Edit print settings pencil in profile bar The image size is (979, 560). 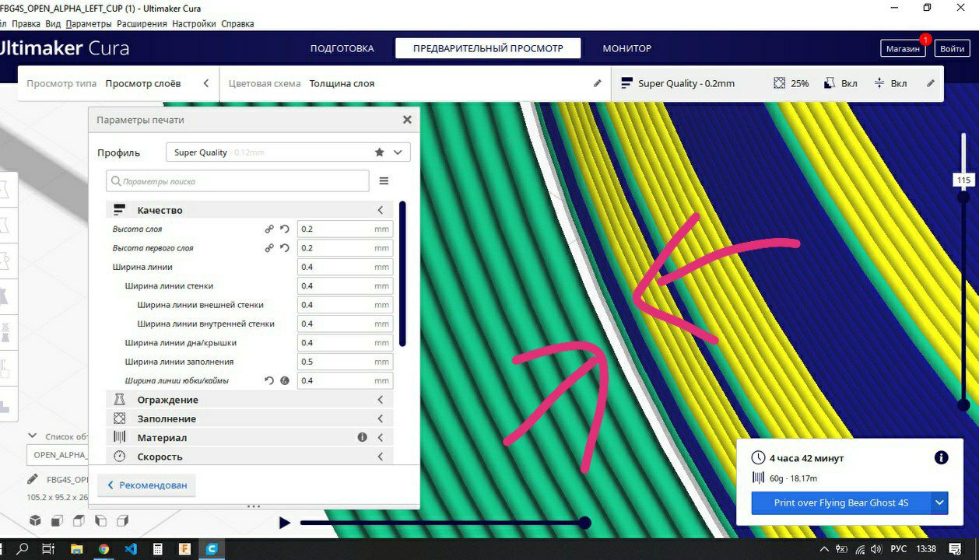pos(931,83)
